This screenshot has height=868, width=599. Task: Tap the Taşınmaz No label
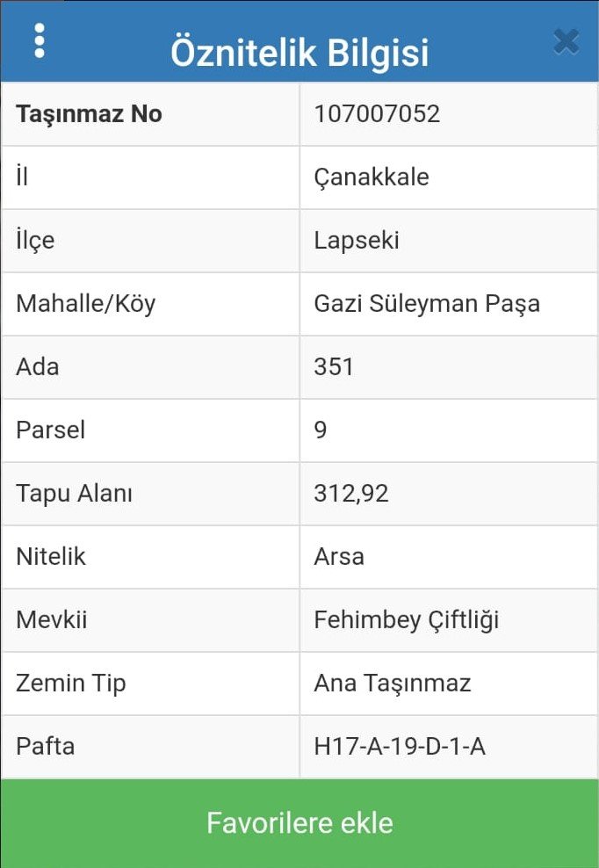click(89, 114)
